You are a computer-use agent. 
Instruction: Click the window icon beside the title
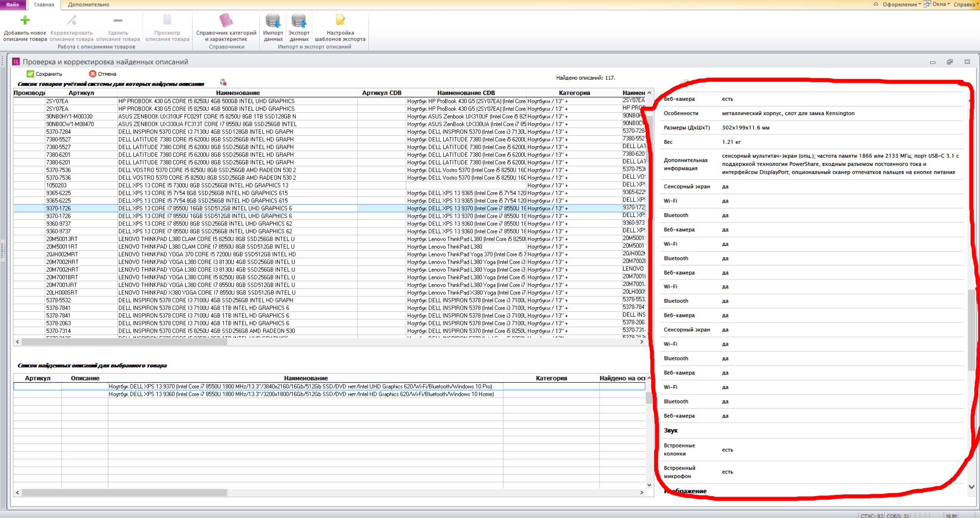tap(16, 62)
